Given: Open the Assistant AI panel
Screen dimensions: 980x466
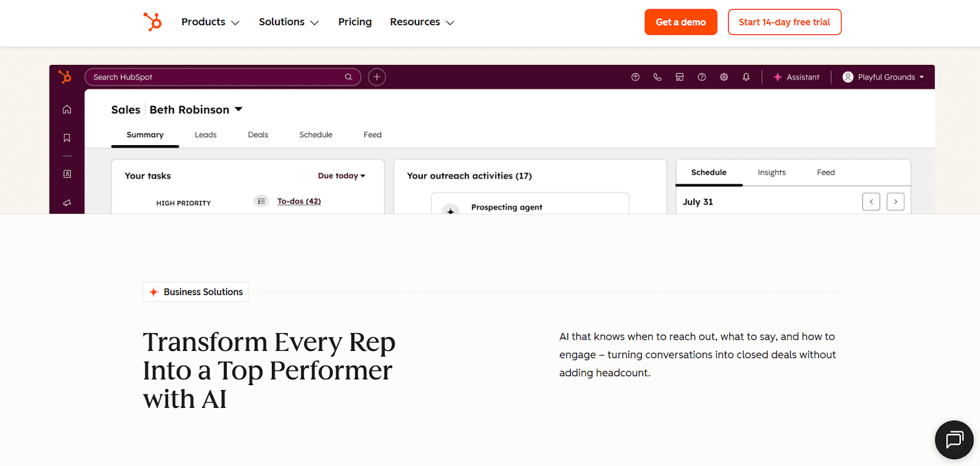Looking at the screenshot, I should click(796, 77).
